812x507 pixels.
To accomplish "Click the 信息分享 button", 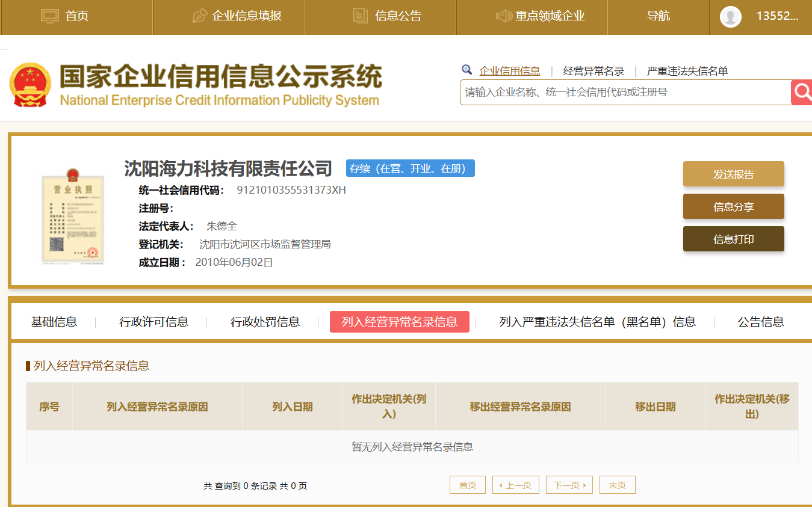I will point(733,207).
